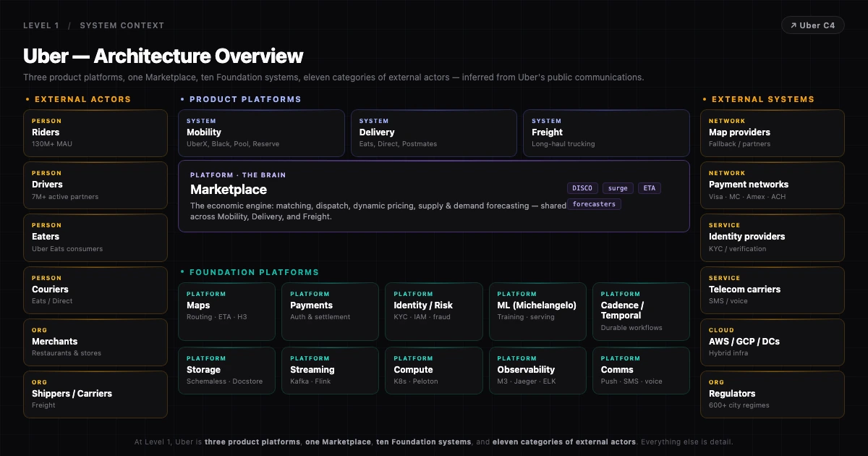This screenshot has height=456, width=868.
Task: Click the PRODUCT PLATFORMS section heading
Action: click(x=245, y=99)
